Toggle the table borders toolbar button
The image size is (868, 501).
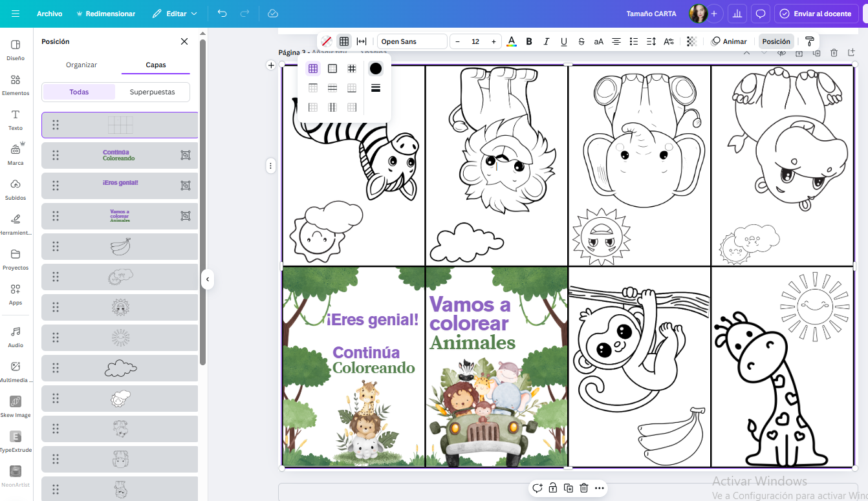point(344,41)
